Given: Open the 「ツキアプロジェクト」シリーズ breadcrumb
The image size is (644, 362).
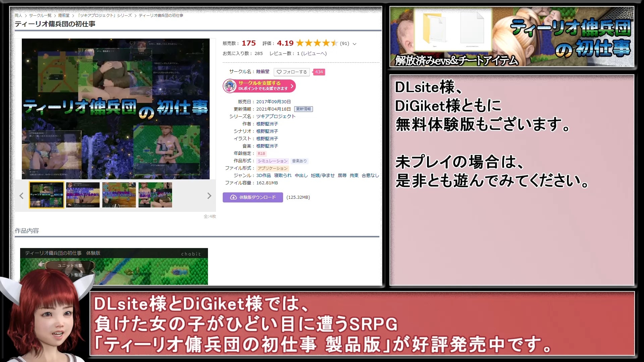Looking at the screenshot, I should point(104,15).
